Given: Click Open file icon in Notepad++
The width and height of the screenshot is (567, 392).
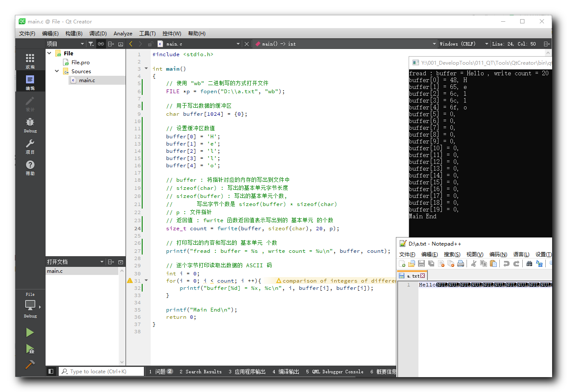Looking at the screenshot, I should 412,264.
